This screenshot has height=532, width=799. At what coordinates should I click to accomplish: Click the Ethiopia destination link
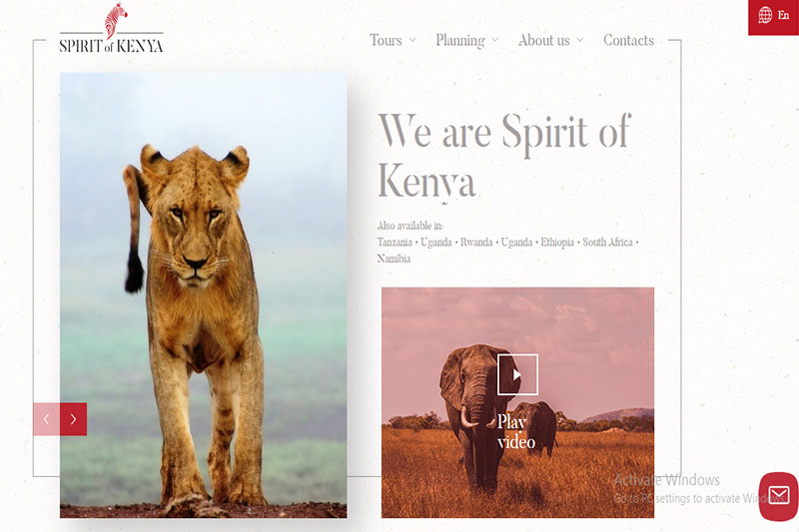557,243
